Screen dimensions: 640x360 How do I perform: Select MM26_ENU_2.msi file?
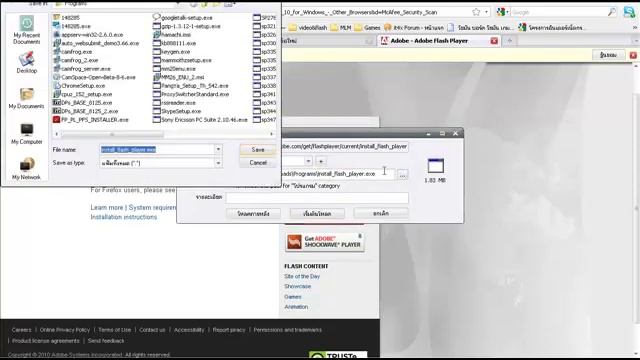tap(178, 77)
